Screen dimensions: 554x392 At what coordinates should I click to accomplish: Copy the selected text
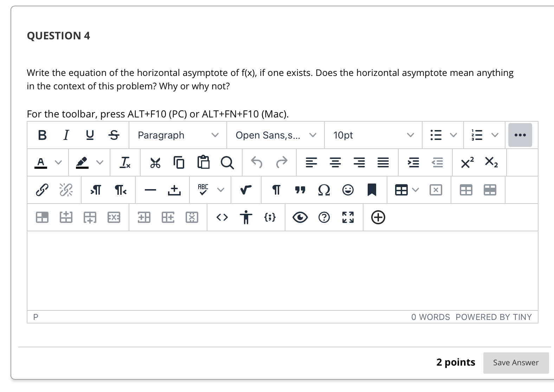(179, 162)
